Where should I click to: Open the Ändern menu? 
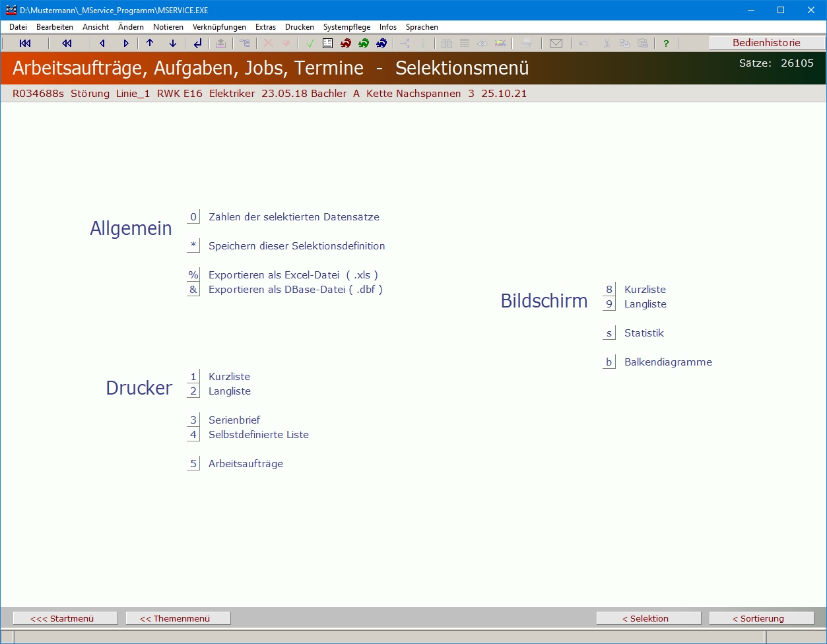(131, 27)
